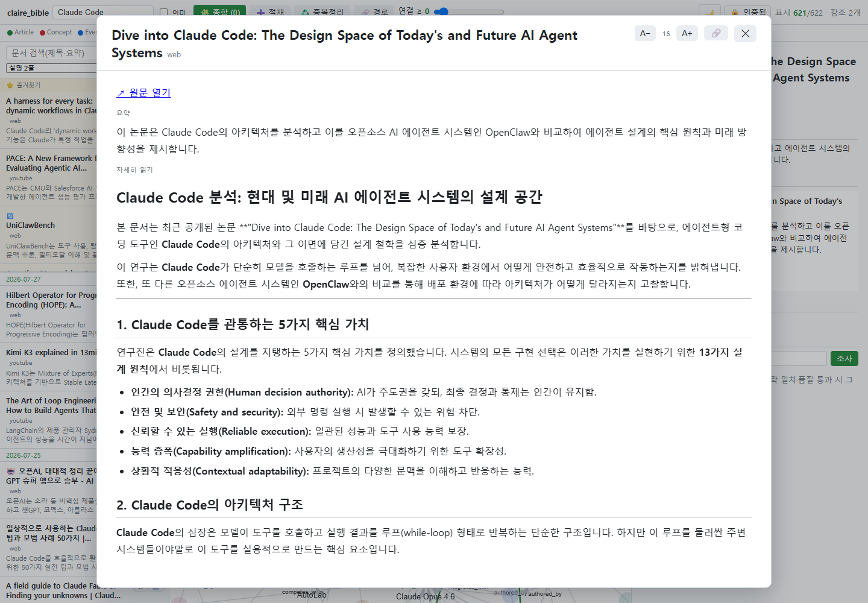Click the 2026-07-25 date header

[x=24, y=455]
